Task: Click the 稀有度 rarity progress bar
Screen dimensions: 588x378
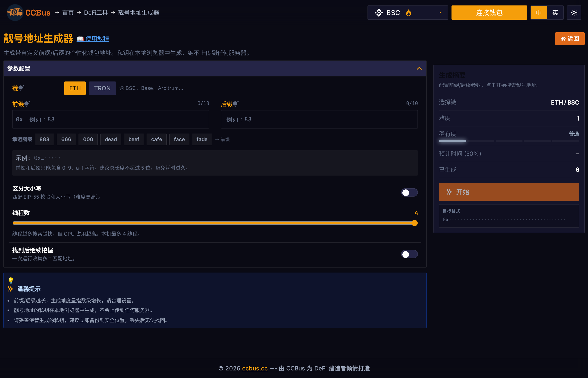Action: click(x=509, y=141)
